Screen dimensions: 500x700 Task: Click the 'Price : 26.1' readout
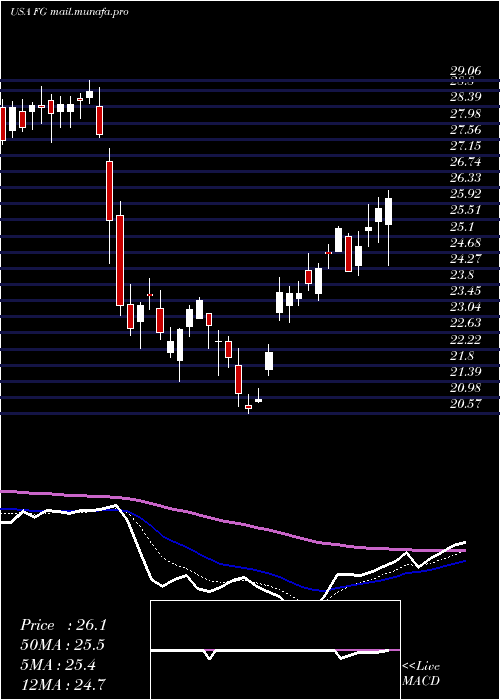(63, 625)
